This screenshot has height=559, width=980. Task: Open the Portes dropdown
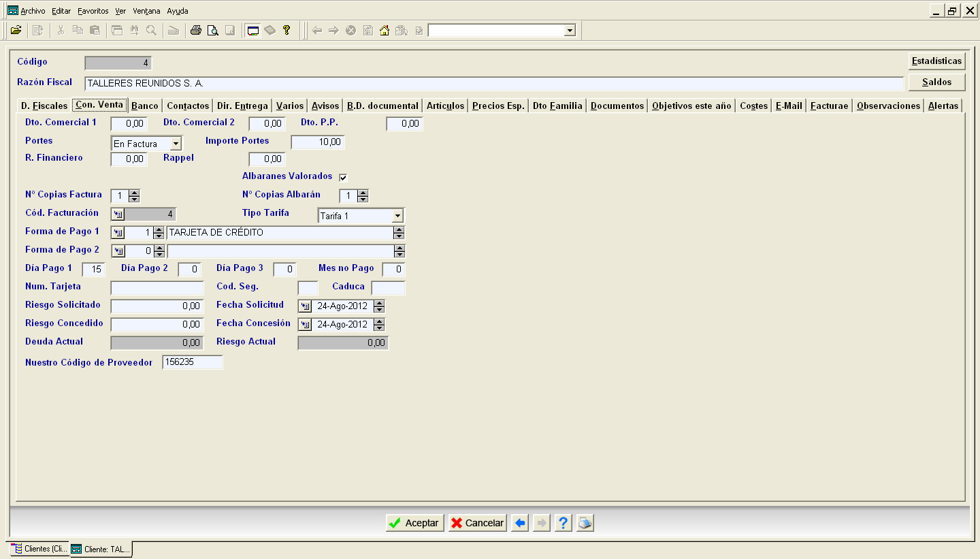tap(176, 144)
